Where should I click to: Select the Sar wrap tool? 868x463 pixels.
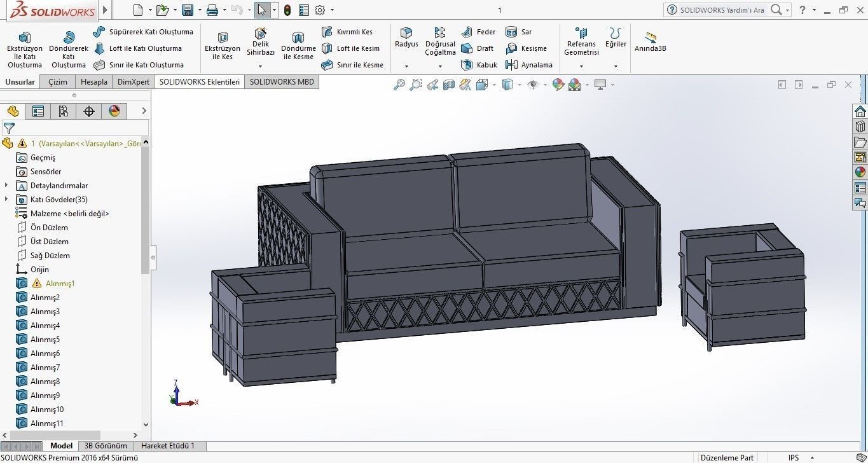coord(519,32)
